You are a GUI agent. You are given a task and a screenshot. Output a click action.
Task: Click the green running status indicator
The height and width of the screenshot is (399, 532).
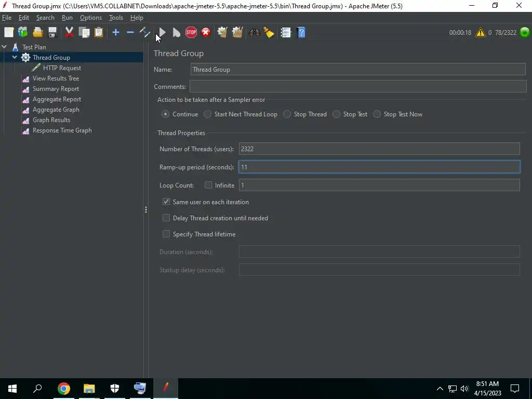[525, 32]
